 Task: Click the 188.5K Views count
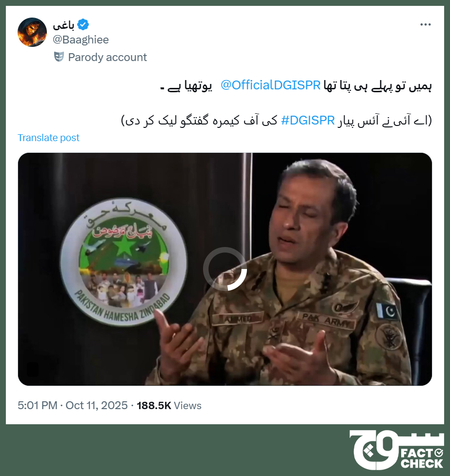[169, 405]
